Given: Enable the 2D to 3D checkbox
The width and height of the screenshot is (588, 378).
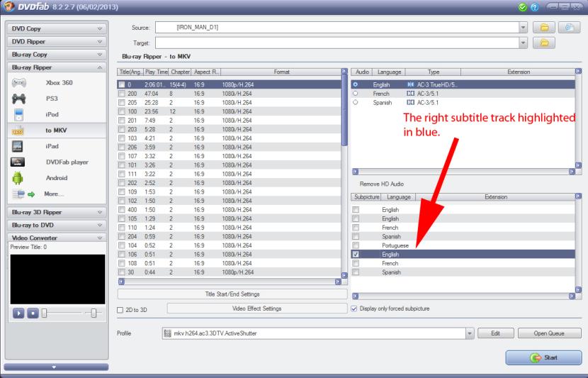Looking at the screenshot, I should click(120, 310).
